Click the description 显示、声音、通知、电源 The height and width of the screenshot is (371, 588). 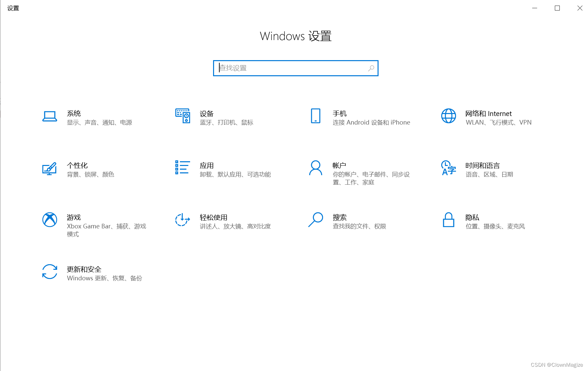(x=99, y=123)
